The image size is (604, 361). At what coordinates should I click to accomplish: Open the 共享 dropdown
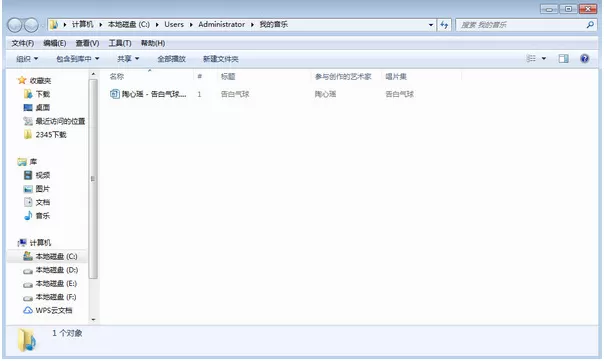128,59
